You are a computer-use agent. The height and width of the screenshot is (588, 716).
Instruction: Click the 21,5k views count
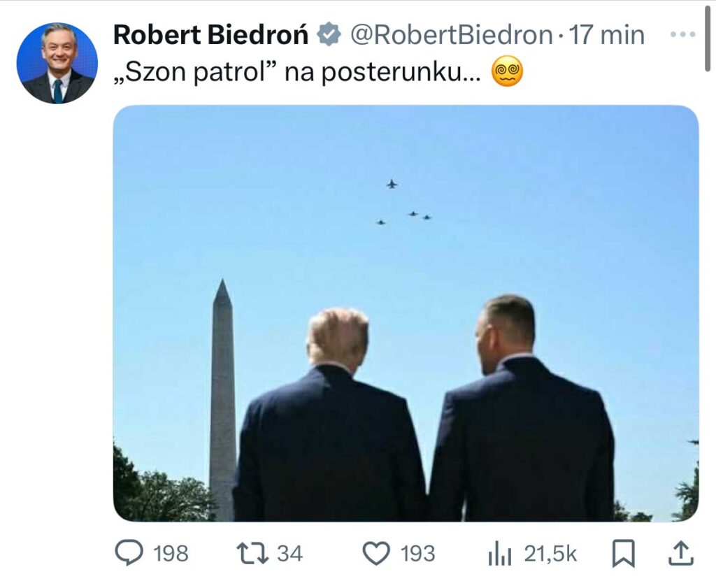pyautogui.click(x=551, y=554)
